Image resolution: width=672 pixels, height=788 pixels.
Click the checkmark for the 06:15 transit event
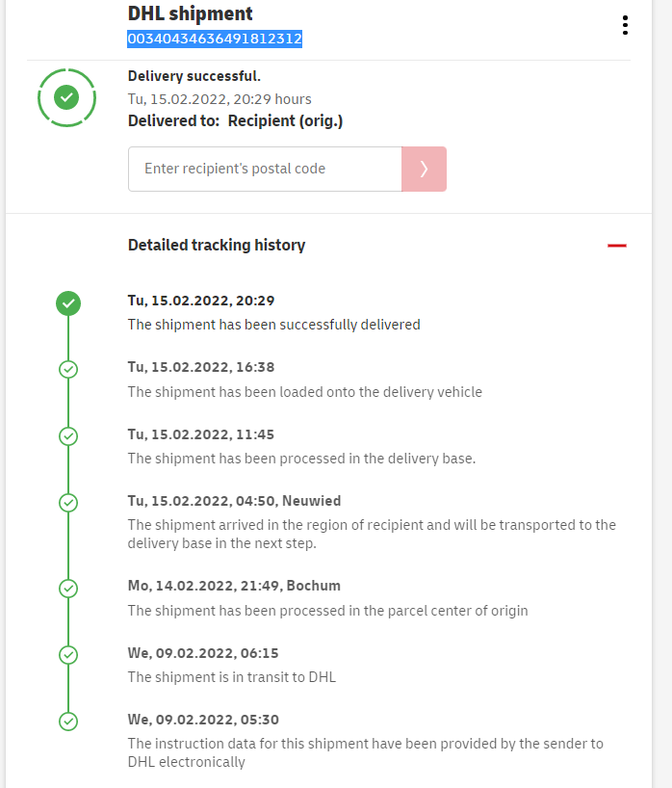pos(68,655)
